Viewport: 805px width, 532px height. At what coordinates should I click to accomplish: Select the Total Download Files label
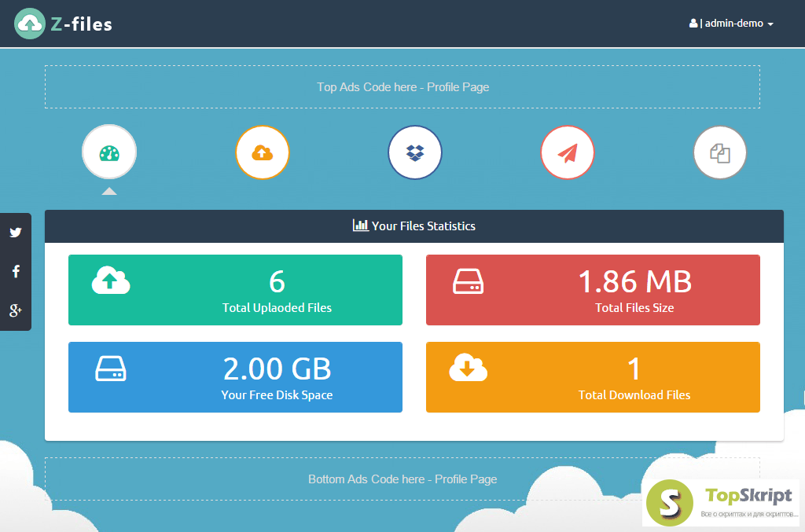click(634, 395)
